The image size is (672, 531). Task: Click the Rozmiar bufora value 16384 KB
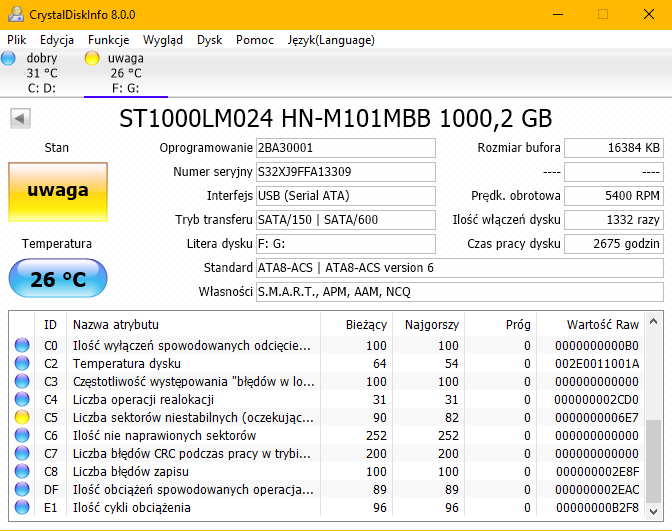click(614, 148)
